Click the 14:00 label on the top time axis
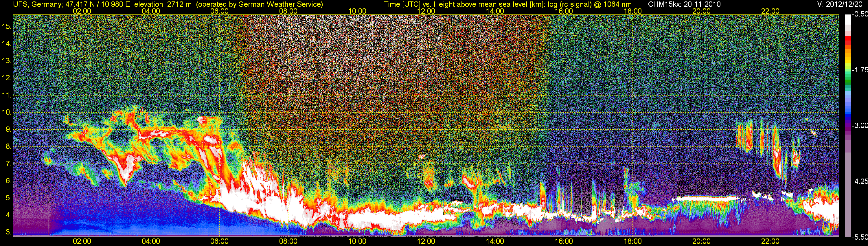Screen dimensions: 868x246 (495, 11)
